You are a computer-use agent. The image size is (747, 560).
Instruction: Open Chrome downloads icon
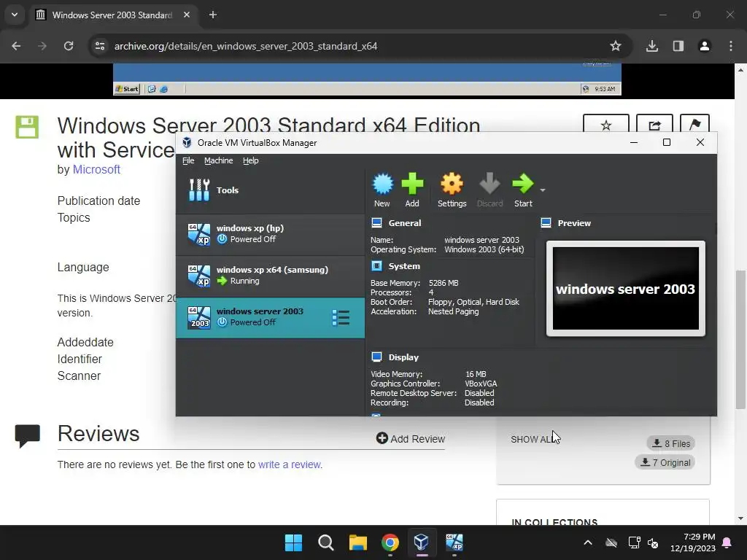pos(652,46)
